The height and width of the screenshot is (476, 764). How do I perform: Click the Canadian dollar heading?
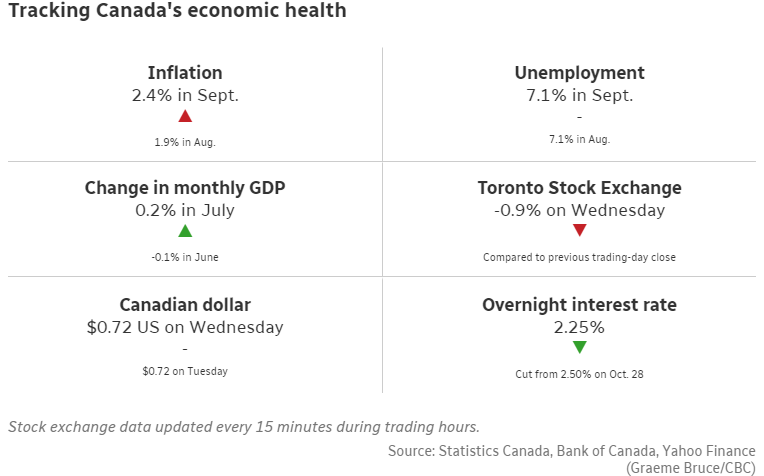(x=185, y=305)
